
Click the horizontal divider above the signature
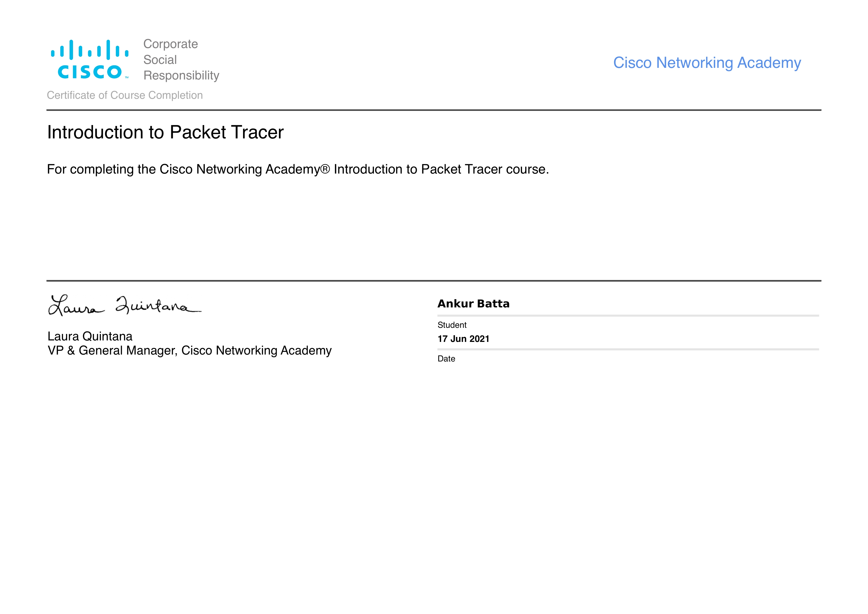click(434, 281)
